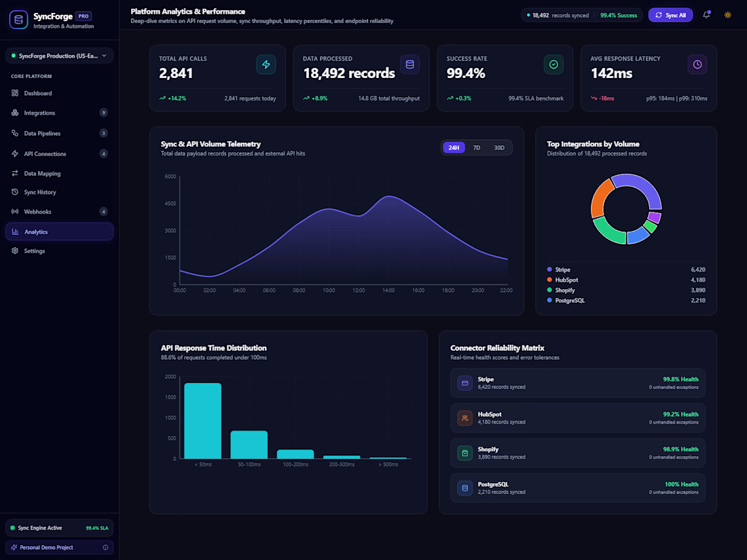This screenshot has width=747, height=560.
Task: Click the Integrations count badge 9
Action: pyautogui.click(x=103, y=113)
